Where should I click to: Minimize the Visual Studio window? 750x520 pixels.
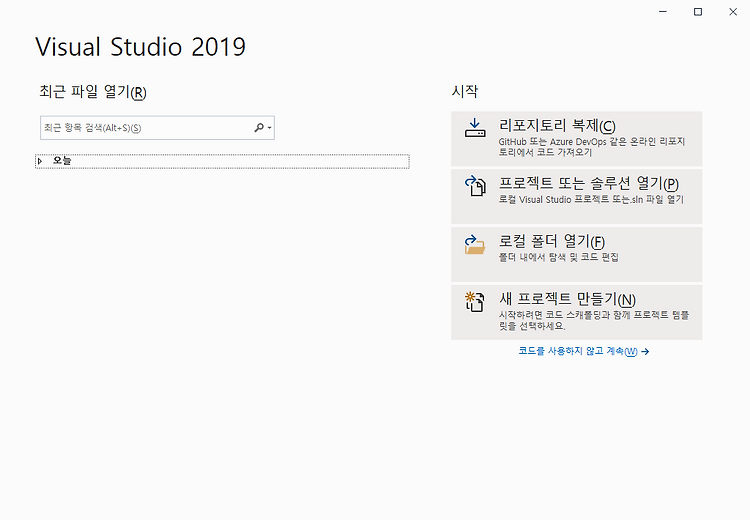663,12
